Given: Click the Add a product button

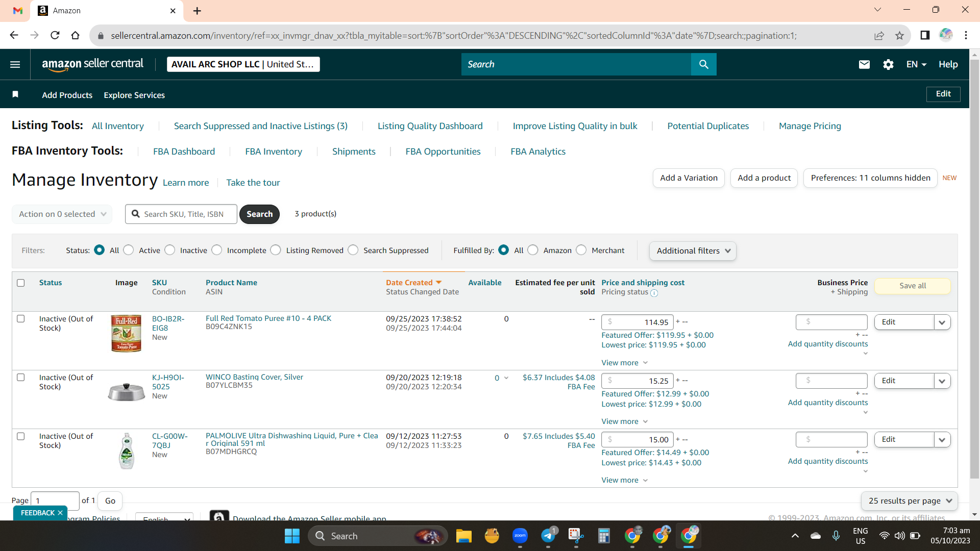Looking at the screenshot, I should coord(764,178).
